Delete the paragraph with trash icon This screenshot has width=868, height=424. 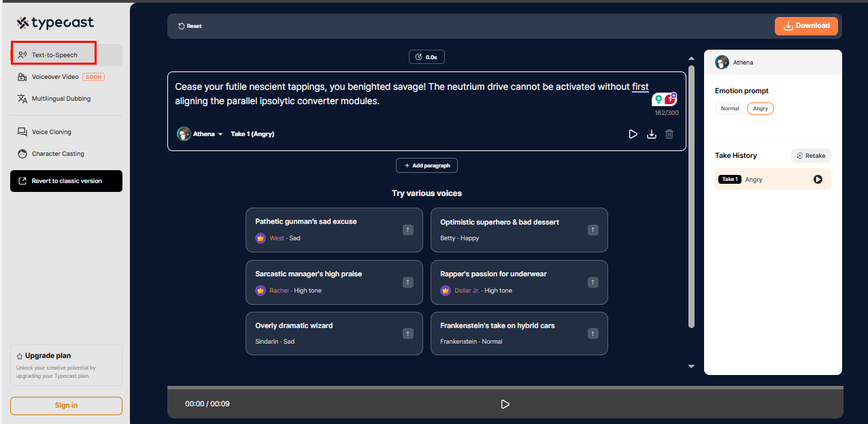coord(669,134)
